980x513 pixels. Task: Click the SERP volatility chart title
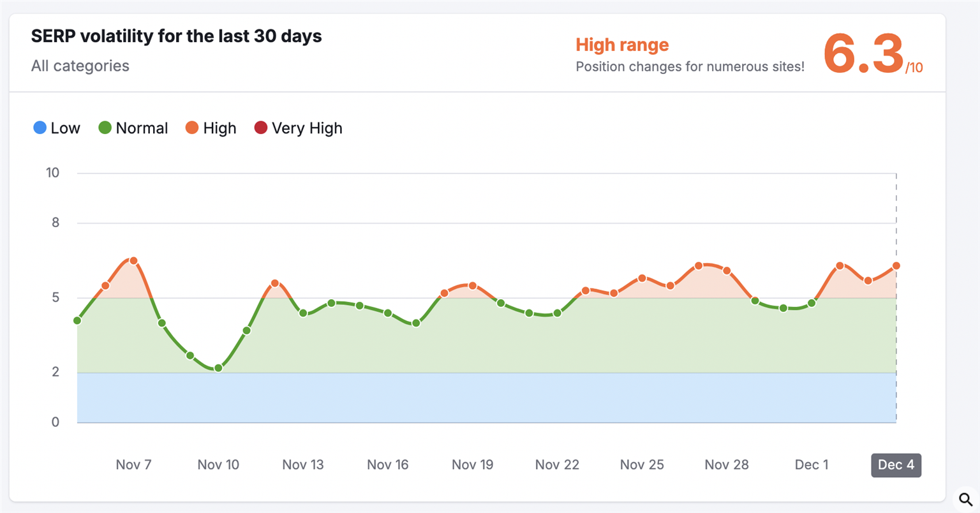176,36
